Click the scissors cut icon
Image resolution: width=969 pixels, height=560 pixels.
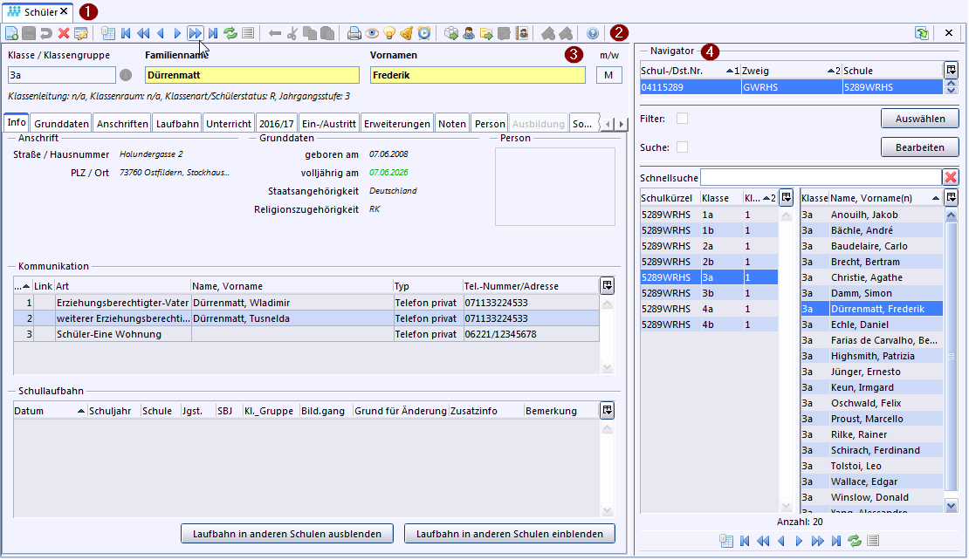click(x=292, y=34)
